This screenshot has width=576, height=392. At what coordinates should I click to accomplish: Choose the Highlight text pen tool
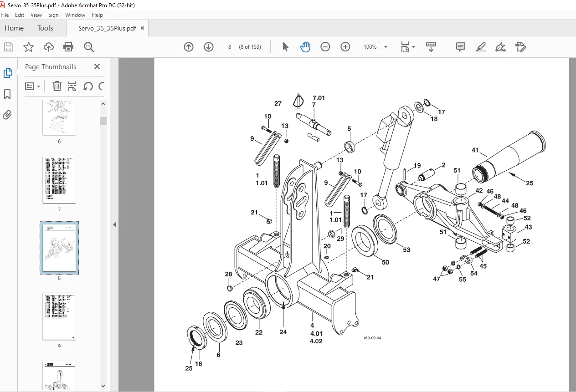tap(480, 47)
